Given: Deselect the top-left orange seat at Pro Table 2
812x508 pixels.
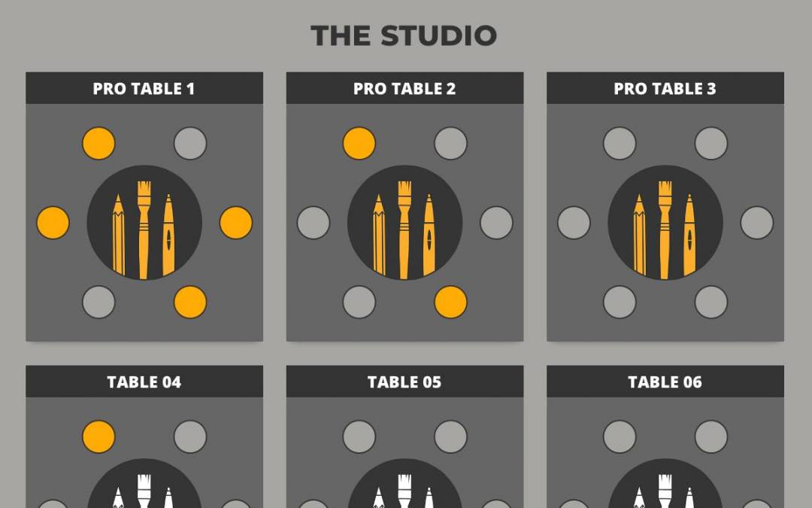Looking at the screenshot, I should point(359,143).
